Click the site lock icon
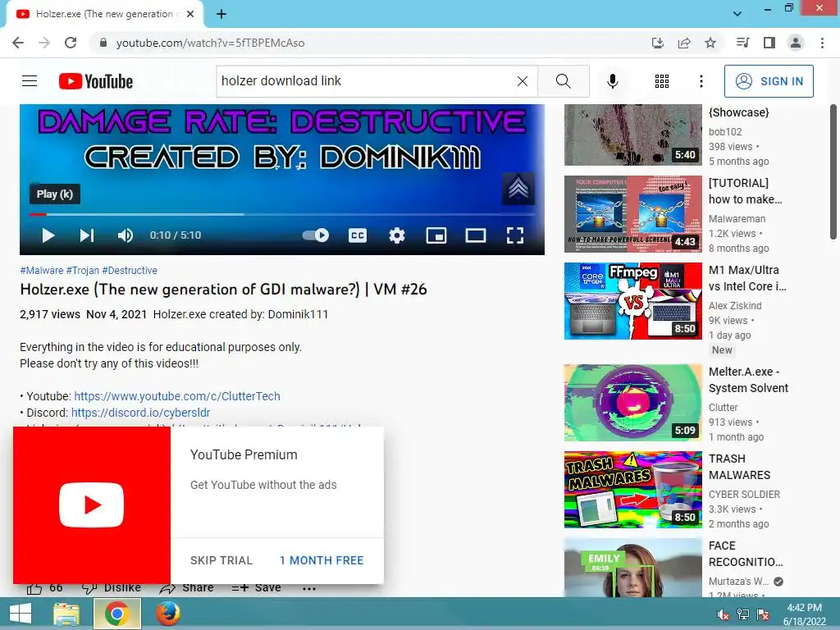The image size is (840, 630). coord(103,43)
